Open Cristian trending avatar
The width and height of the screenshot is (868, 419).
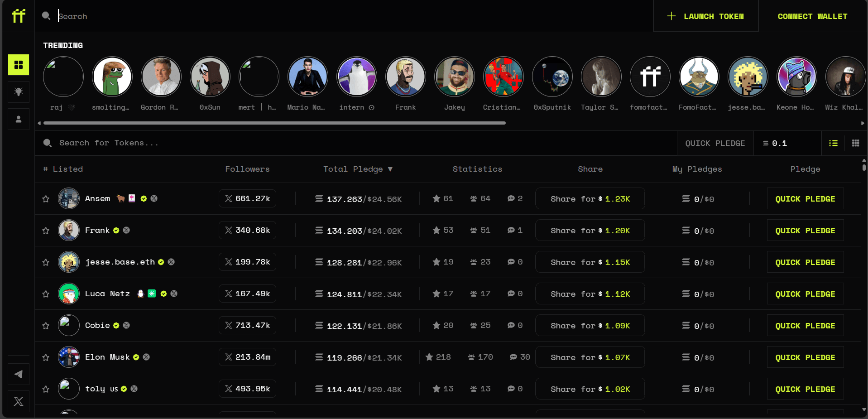503,77
